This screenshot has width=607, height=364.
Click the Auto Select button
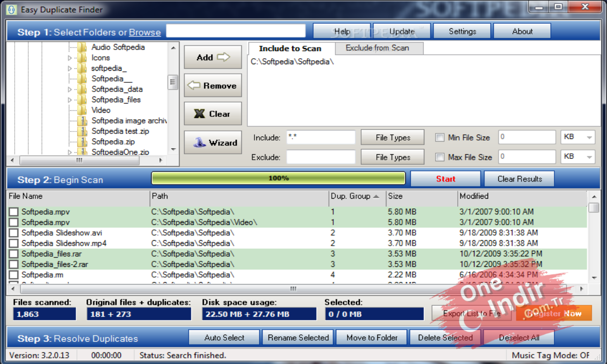[224, 338]
